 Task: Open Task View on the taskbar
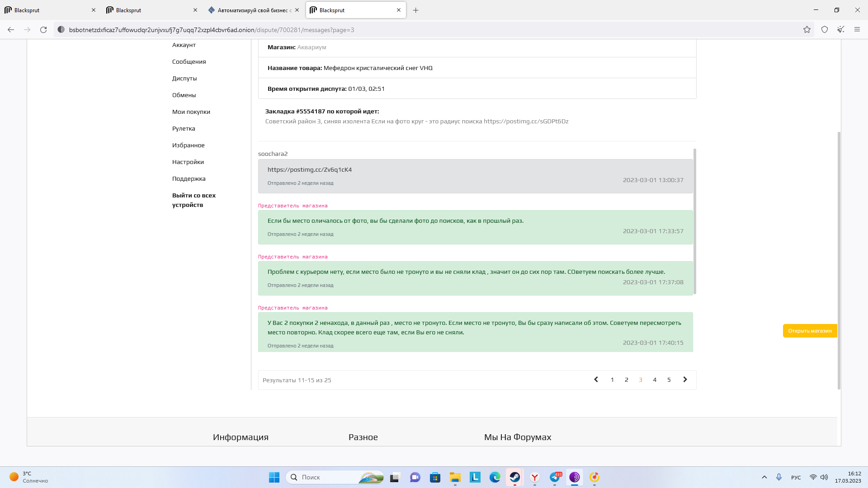[x=396, y=477]
